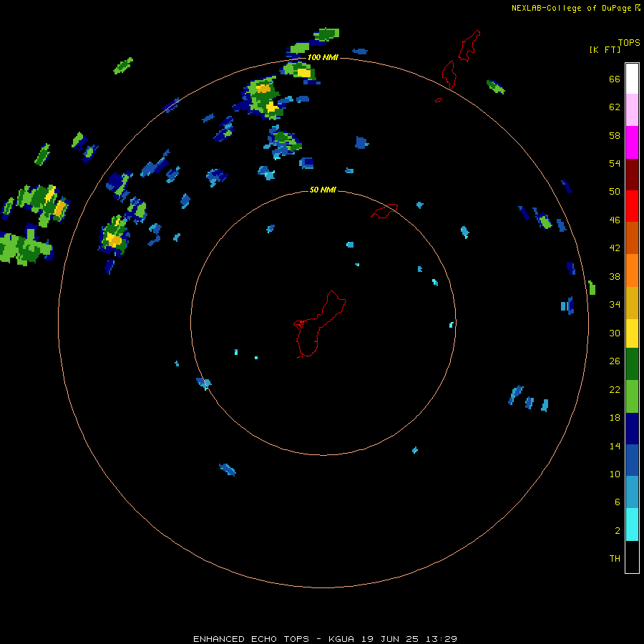Click the light blue legend swatch

632,492
